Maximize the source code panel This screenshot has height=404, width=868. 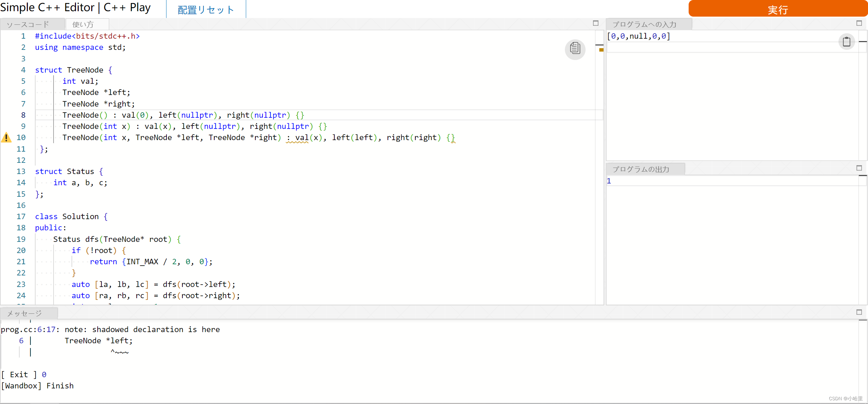tap(595, 23)
